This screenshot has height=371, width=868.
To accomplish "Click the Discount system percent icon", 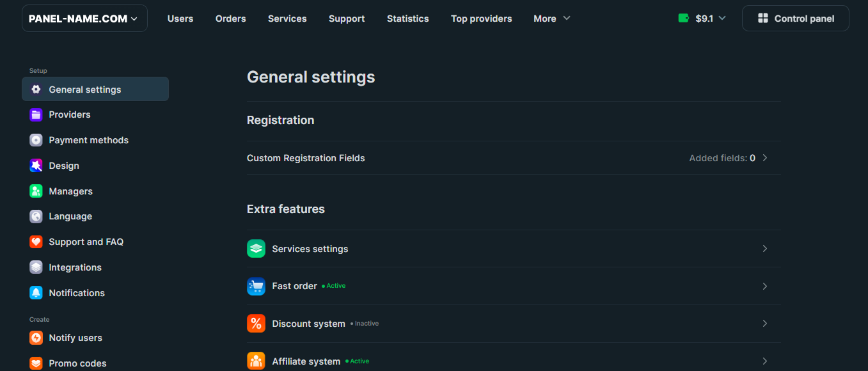I will tap(256, 324).
